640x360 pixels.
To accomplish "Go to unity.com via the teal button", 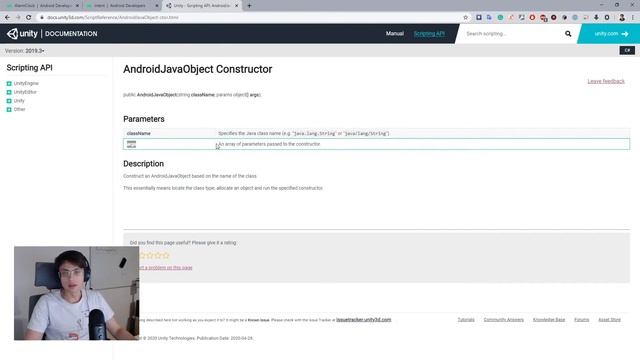I will pos(610,34).
